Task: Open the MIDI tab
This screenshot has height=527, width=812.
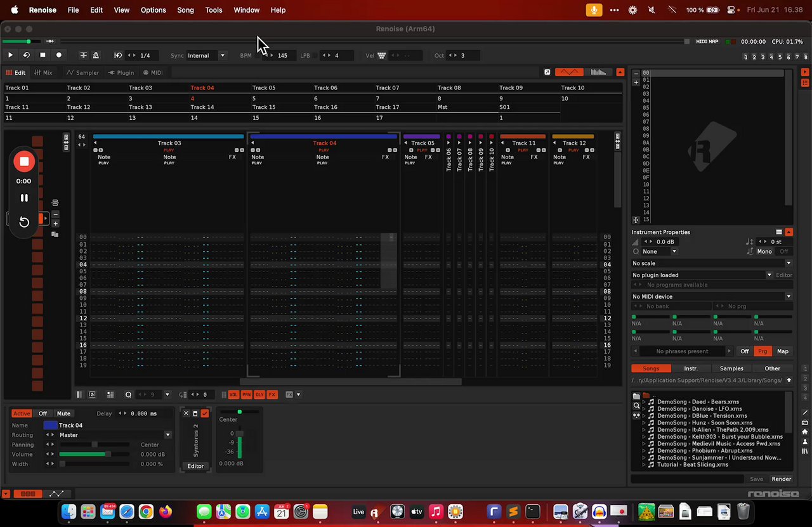Action: (153, 72)
